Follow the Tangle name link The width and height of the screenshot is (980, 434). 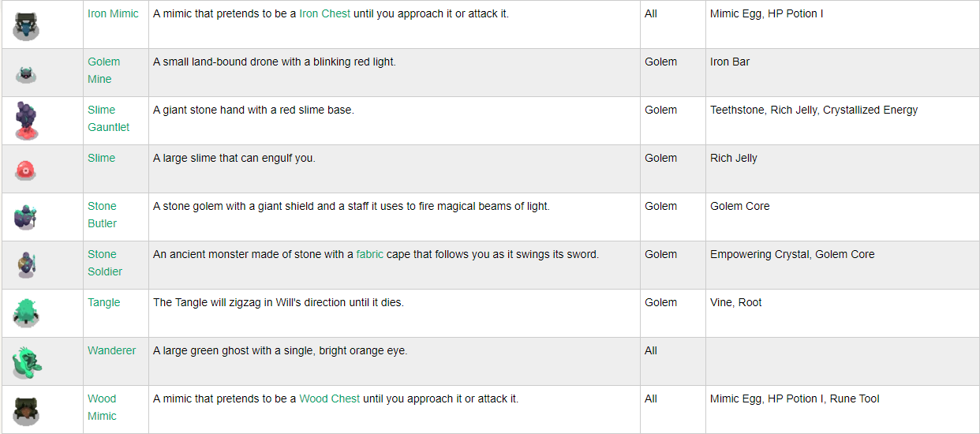(103, 302)
